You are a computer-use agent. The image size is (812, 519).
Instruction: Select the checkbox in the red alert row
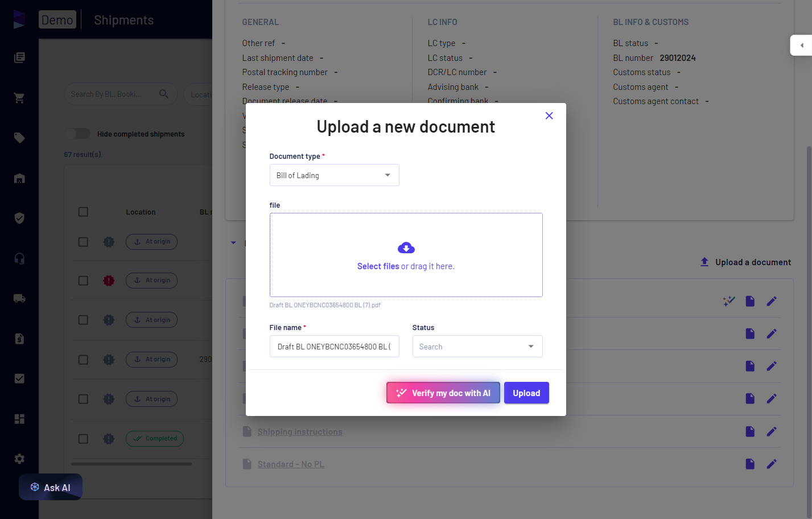[x=83, y=281]
